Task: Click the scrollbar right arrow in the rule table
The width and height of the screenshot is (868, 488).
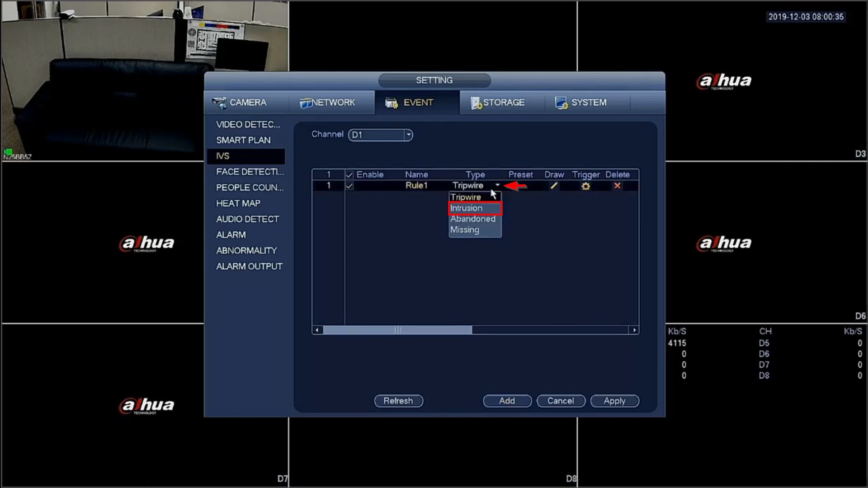Action: (634, 330)
